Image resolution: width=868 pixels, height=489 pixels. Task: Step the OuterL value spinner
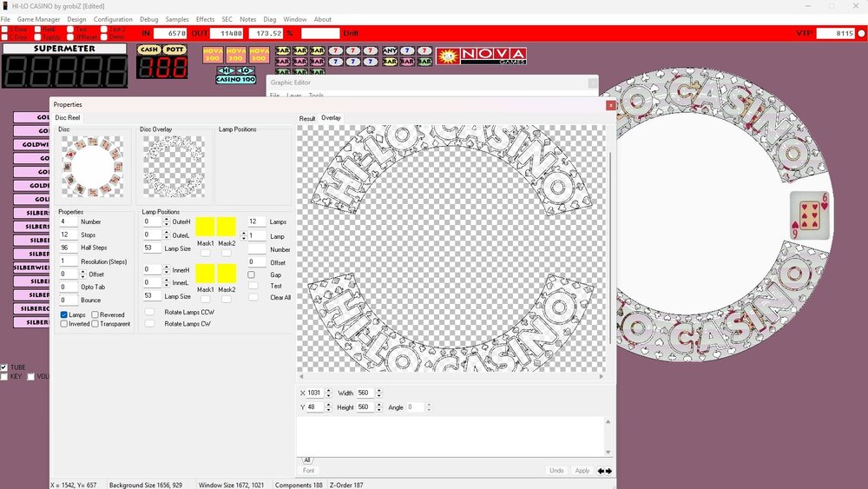pos(166,235)
